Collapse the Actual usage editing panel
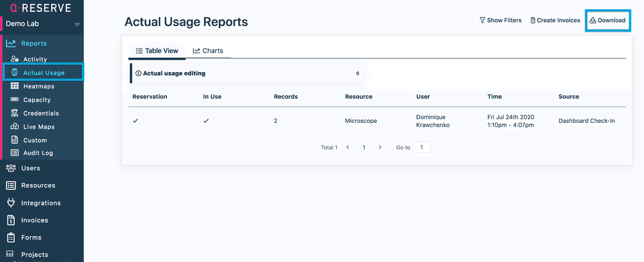This screenshot has height=262, width=644. 357,73
